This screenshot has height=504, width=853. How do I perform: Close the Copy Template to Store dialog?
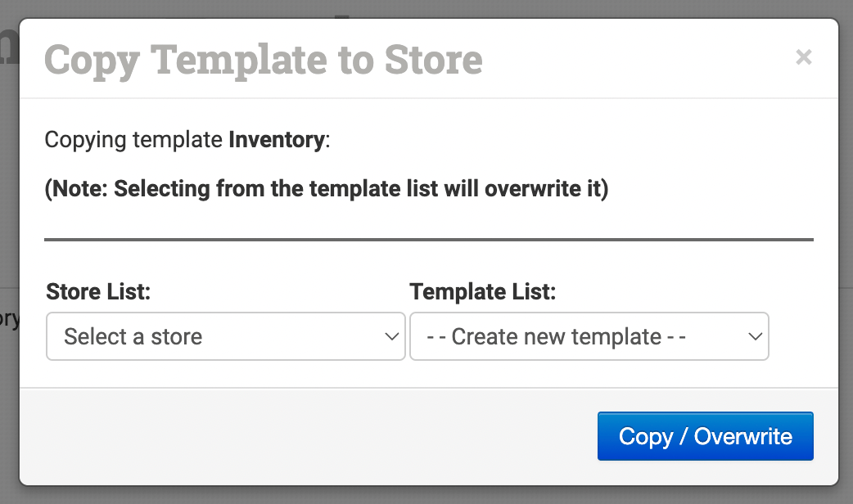(x=804, y=56)
